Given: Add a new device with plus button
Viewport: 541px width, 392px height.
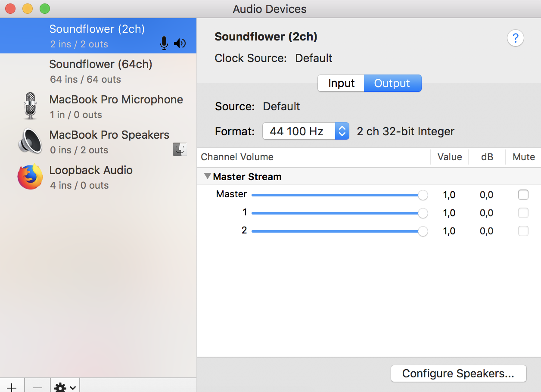Looking at the screenshot, I should (x=12, y=387).
